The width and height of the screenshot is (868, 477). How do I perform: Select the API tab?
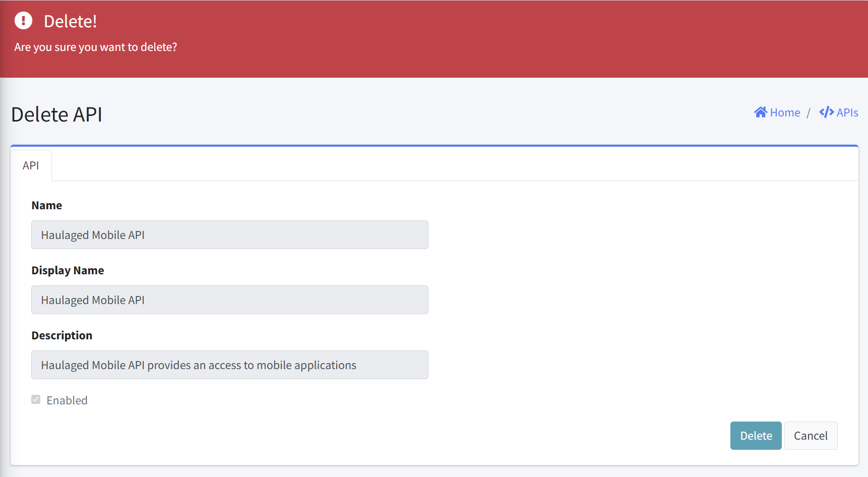click(31, 165)
